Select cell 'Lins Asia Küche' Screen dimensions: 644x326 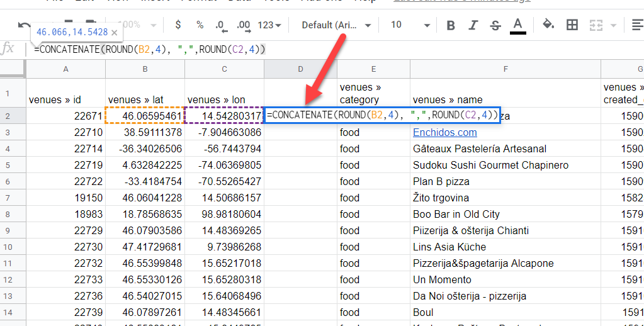tap(505, 247)
